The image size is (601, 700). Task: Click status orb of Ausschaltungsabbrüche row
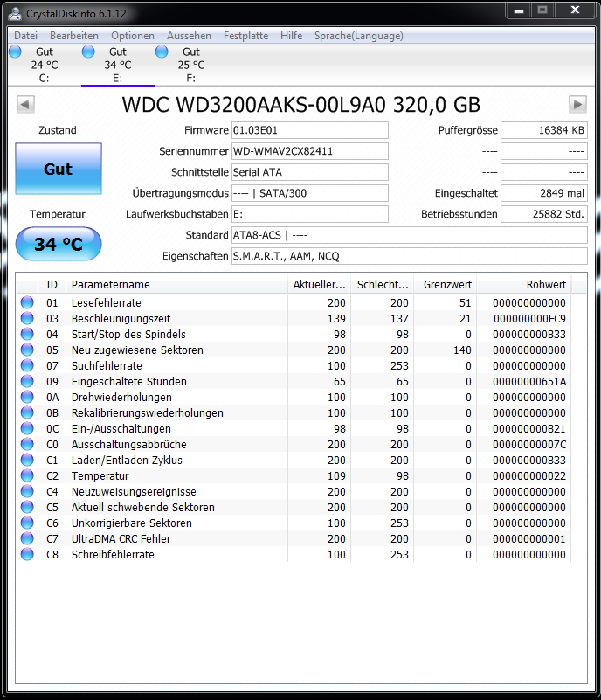pos(27,444)
